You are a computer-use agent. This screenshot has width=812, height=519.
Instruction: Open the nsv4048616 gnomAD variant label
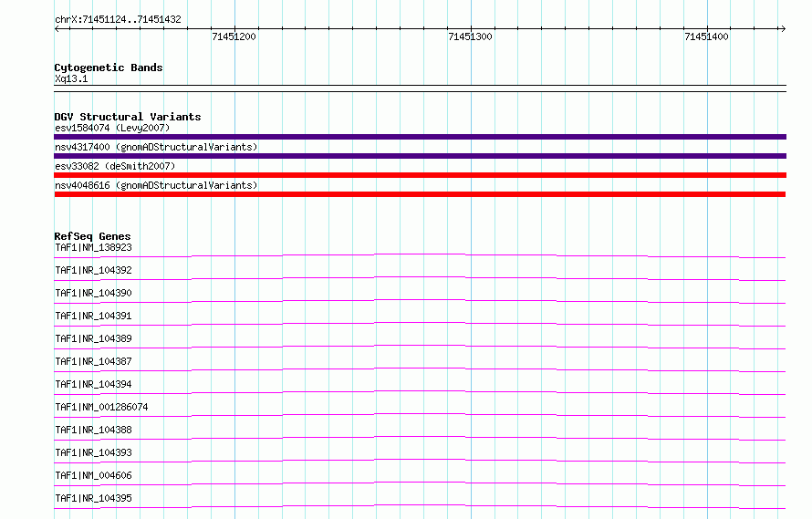click(x=156, y=185)
